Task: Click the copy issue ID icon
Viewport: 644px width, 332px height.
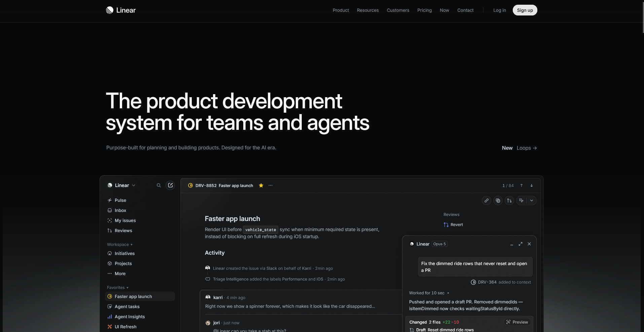Action: (x=498, y=200)
